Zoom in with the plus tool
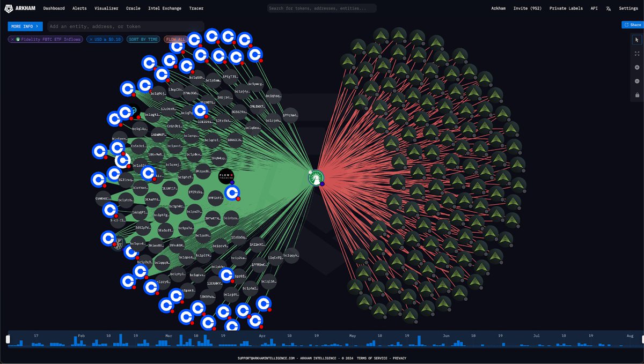Screen dimensions: 644x364 637,68
